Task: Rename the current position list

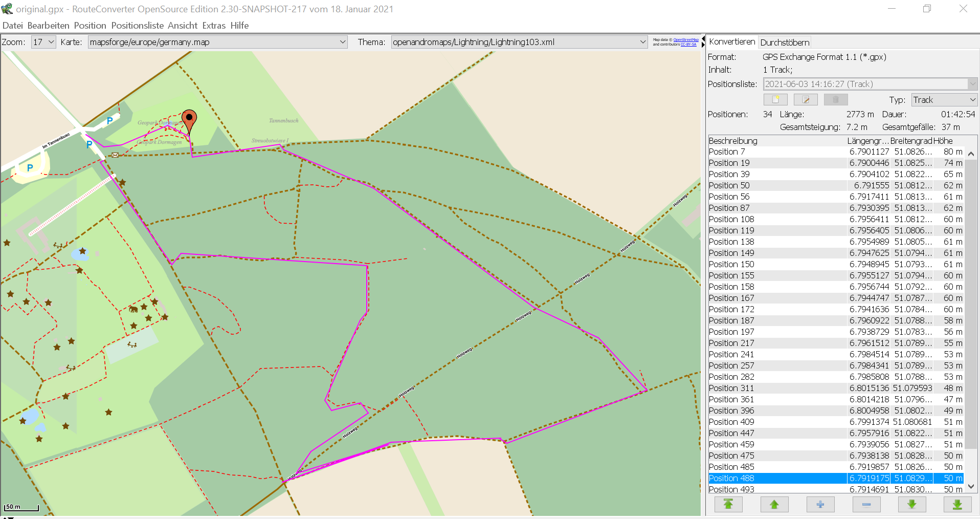Action: pyautogui.click(x=806, y=99)
